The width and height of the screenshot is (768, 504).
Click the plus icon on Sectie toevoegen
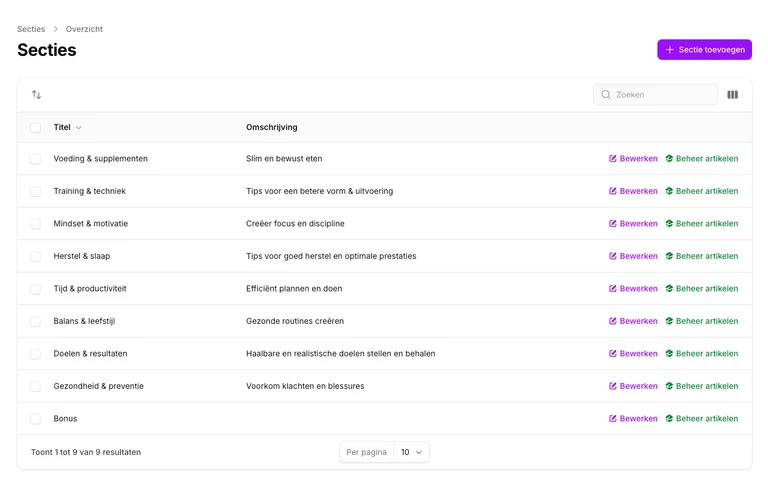click(x=670, y=49)
